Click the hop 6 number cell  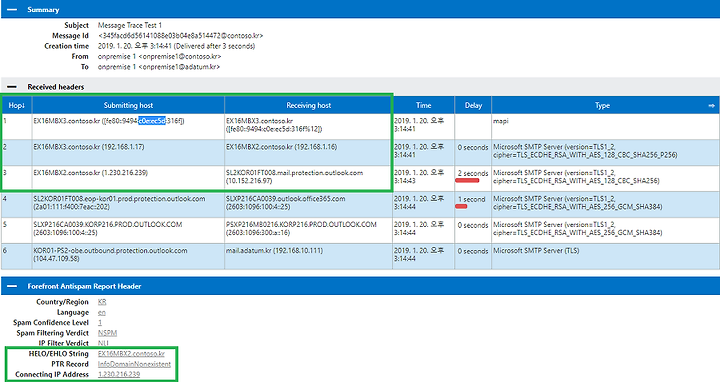17,256
